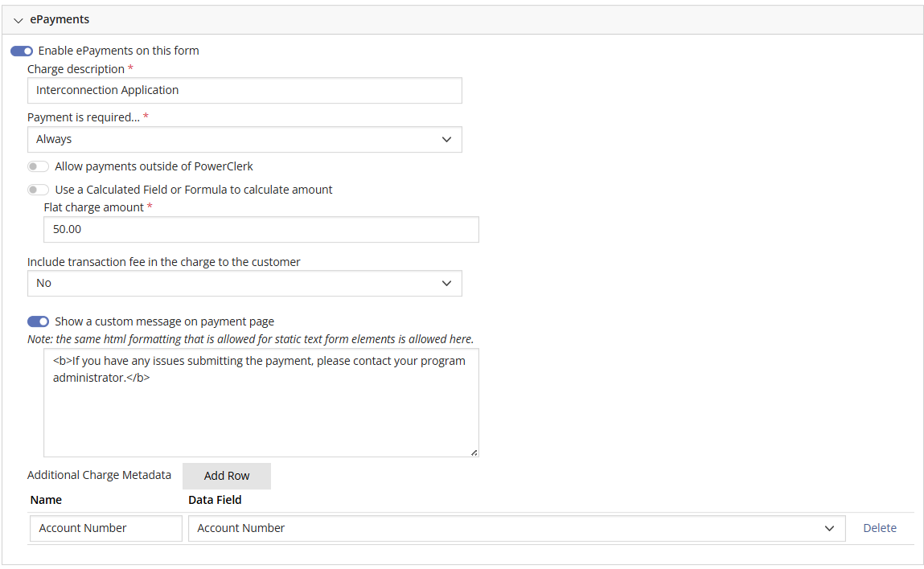Click the Data Field dropdown arrow
This screenshot has height=569, width=924.
pyautogui.click(x=829, y=528)
